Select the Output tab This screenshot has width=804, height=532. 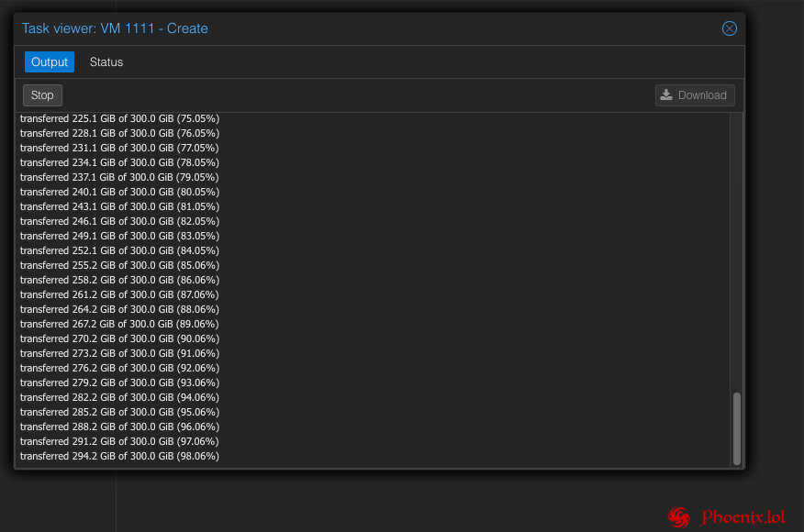point(49,61)
